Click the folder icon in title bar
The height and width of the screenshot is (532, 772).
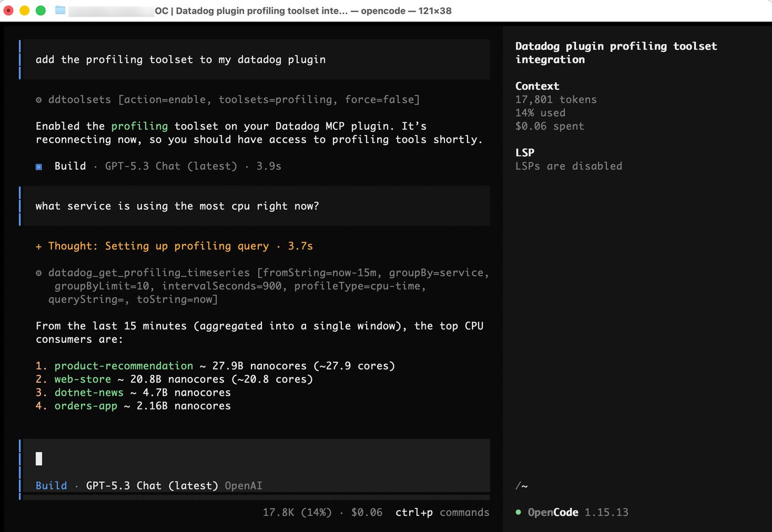(x=60, y=10)
